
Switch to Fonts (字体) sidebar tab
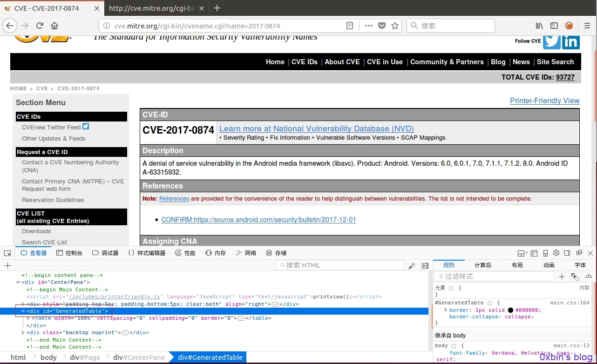(x=580, y=265)
